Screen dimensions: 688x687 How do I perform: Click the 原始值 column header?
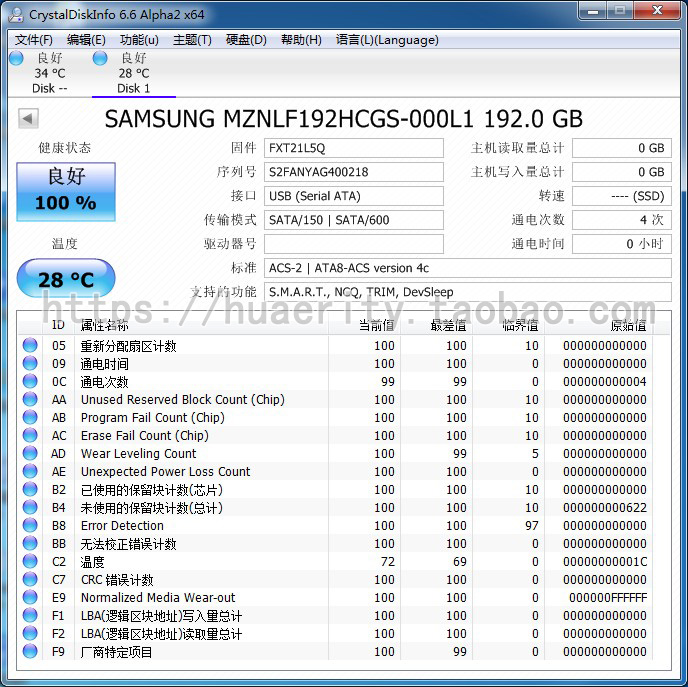click(x=598, y=325)
